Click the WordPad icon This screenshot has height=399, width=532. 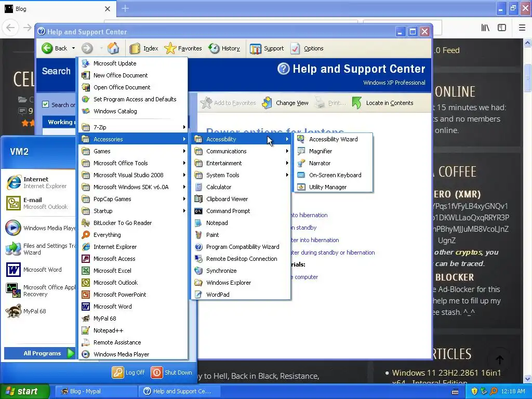pyautogui.click(x=198, y=295)
